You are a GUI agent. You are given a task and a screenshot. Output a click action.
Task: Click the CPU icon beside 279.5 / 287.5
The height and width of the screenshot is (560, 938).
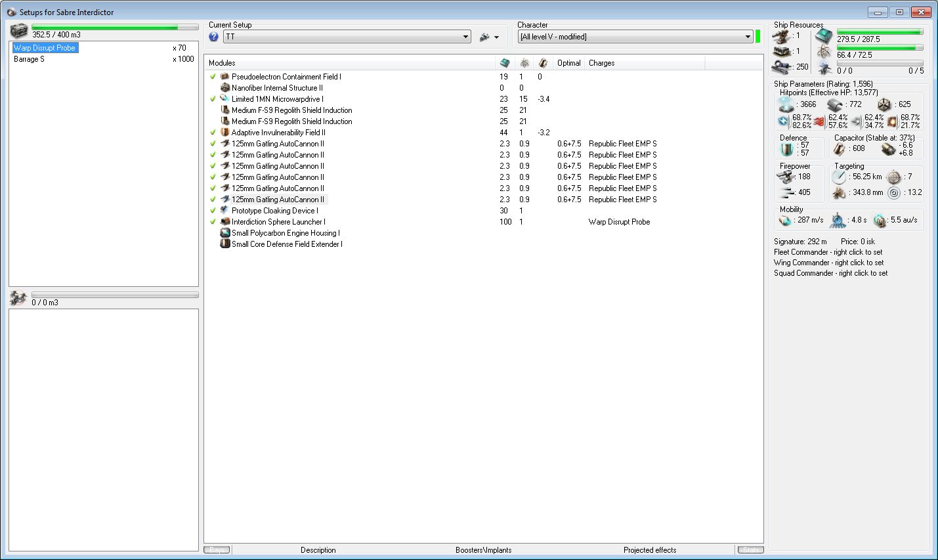pyautogui.click(x=824, y=36)
